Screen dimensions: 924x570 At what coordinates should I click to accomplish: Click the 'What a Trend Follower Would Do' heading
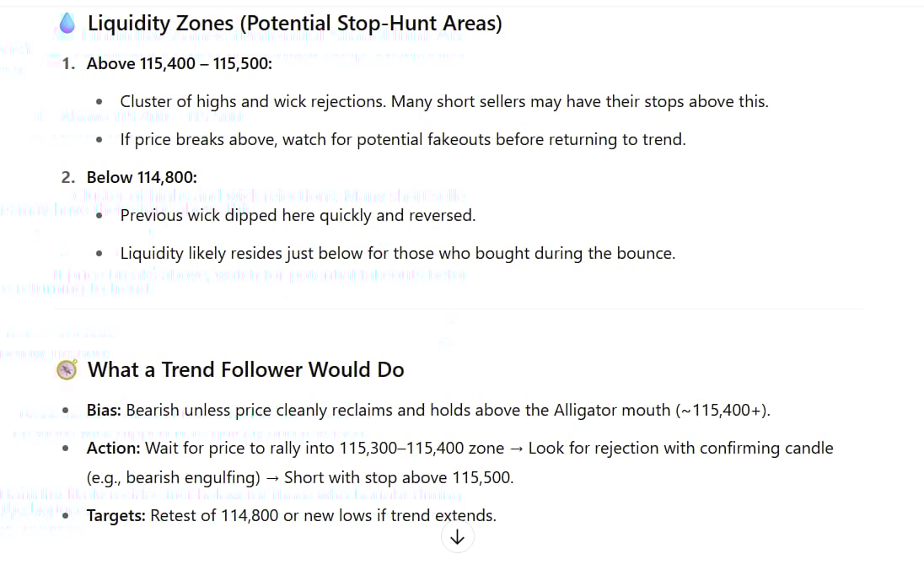point(245,369)
